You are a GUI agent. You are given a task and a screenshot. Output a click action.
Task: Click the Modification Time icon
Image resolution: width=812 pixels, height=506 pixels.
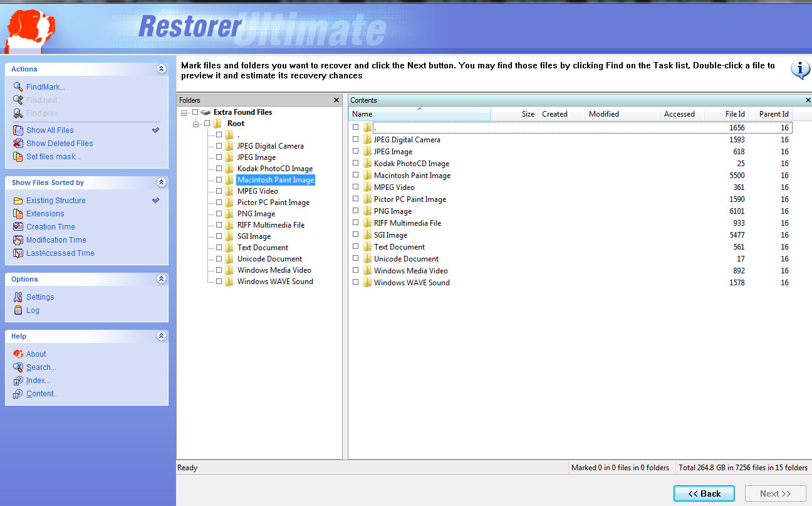(18, 240)
